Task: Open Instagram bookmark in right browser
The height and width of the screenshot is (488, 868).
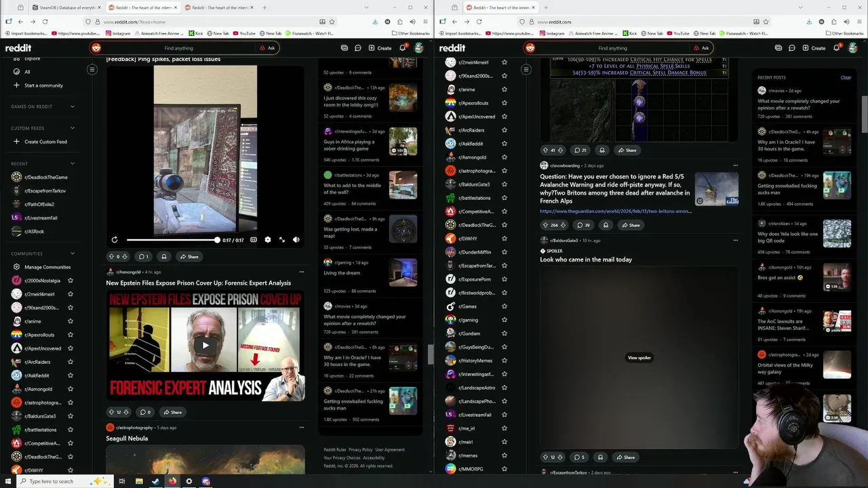Action: click(551, 33)
